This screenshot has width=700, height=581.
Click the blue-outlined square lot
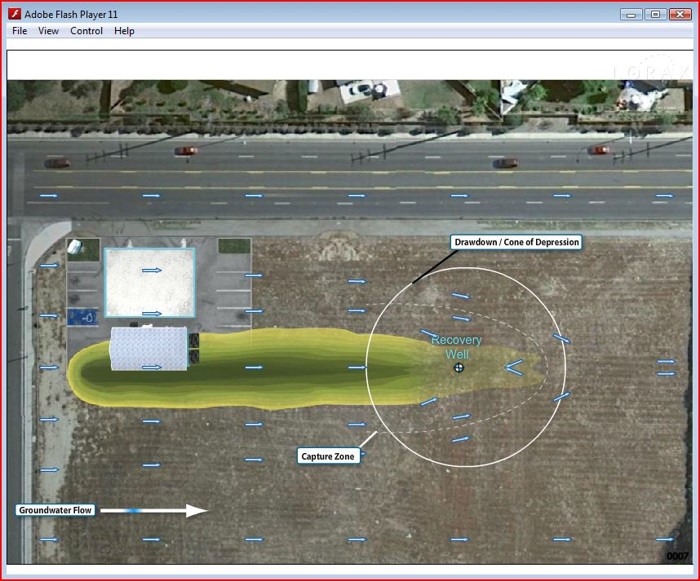150,282
